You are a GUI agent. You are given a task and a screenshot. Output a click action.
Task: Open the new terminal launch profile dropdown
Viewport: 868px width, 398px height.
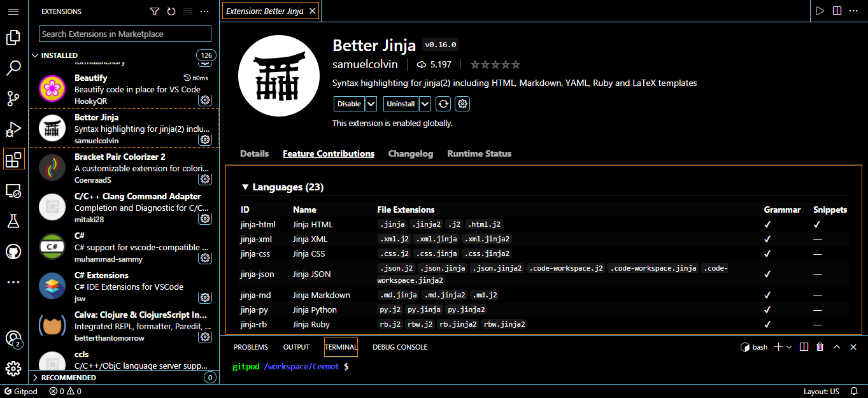coord(789,347)
